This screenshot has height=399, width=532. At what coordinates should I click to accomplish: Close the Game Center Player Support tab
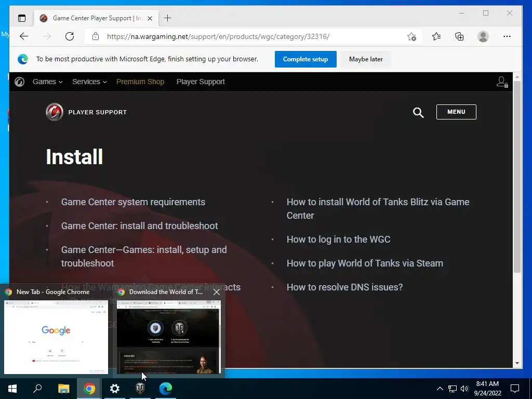click(150, 18)
